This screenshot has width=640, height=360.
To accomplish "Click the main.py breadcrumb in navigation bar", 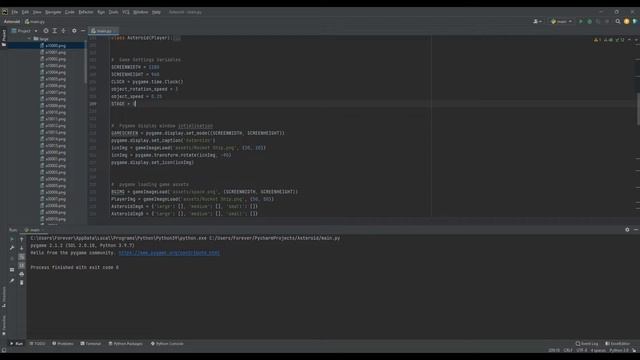I will tap(35, 22).
